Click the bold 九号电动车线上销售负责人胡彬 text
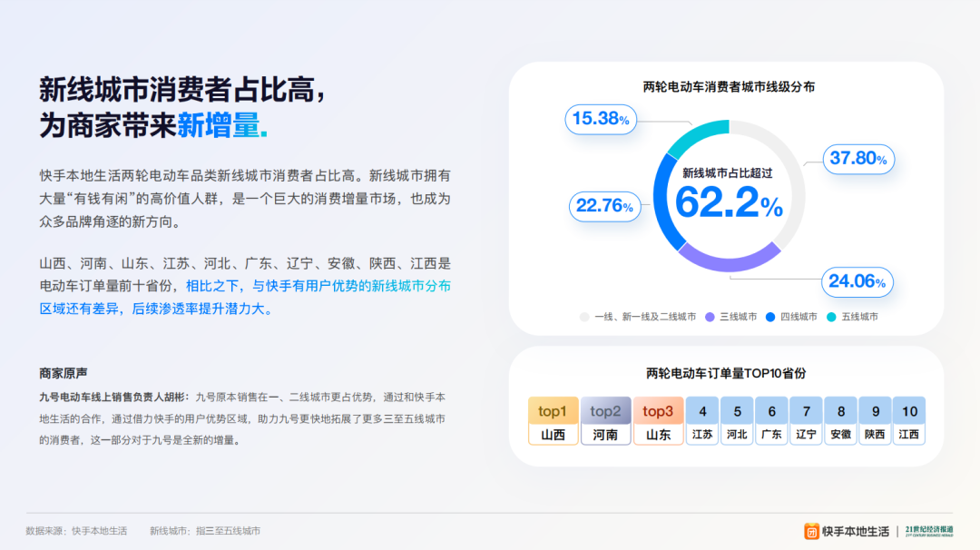This screenshot has width=980, height=550. (x=112, y=398)
